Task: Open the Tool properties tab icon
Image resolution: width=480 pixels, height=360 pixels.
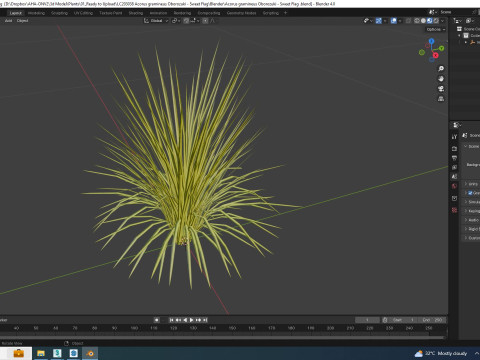Action: 454,137
